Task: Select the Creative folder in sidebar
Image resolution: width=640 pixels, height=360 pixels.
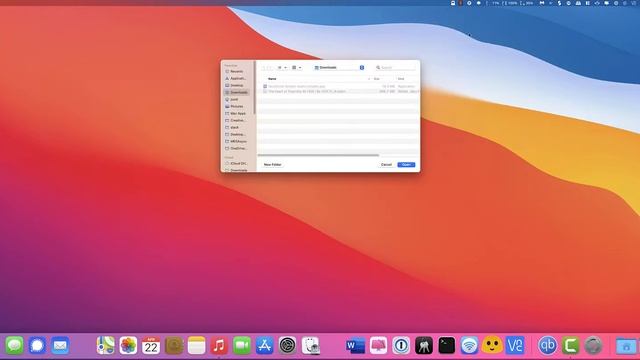Action: [x=236, y=120]
